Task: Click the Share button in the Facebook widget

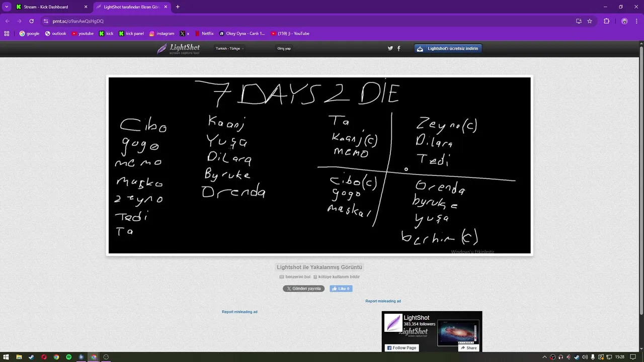Action: [468, 348]
